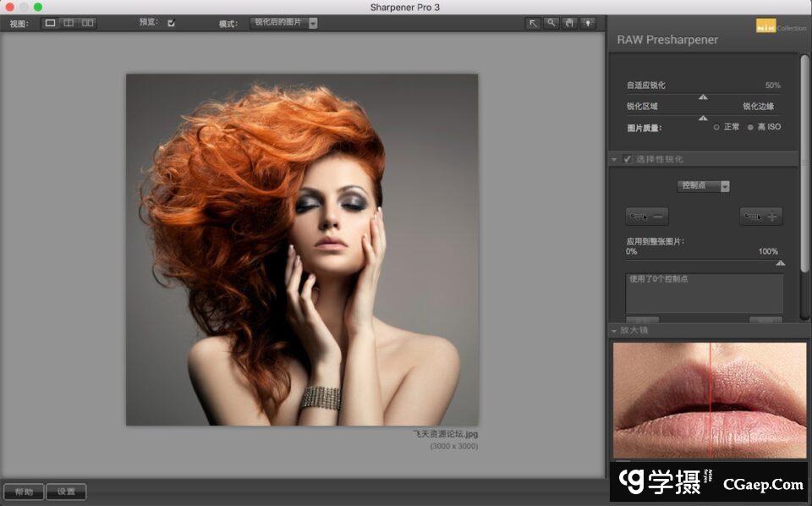812x506 pixels.
Task: Open the 模式 dropdown showing 锐化后的图片
Action: [284, 23]
